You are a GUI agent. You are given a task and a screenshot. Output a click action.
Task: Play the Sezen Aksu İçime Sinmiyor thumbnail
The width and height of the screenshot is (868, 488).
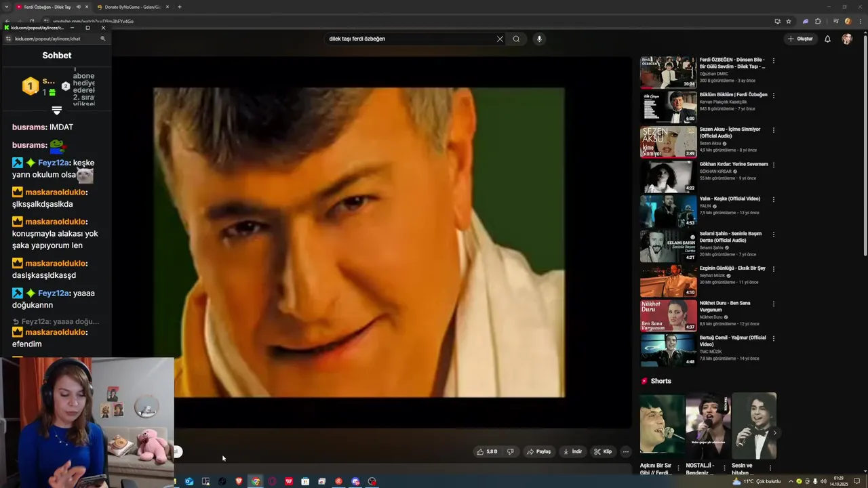tap(669, 142)
